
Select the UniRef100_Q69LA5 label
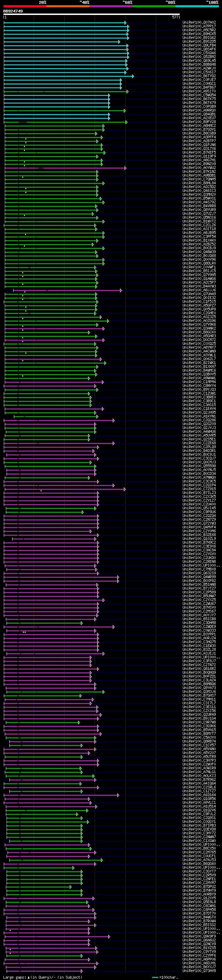click(x=199, y=60)
